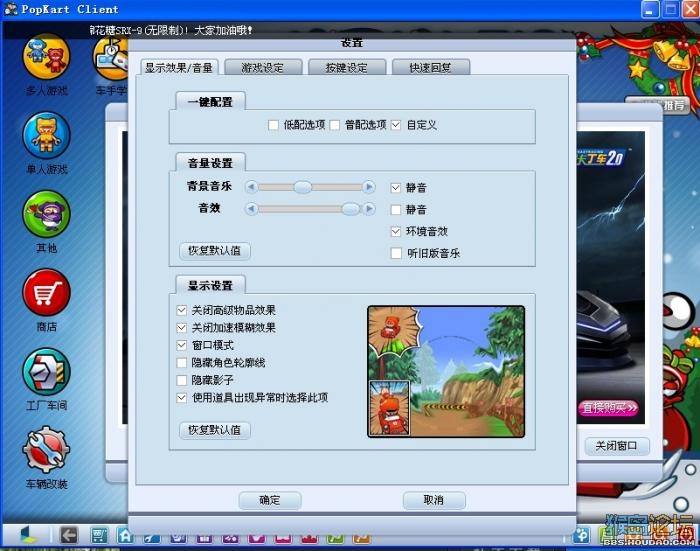Click 恢复默认值 in 显示设置 section
This screenshot has width=700, height=551.
point(215,430)
